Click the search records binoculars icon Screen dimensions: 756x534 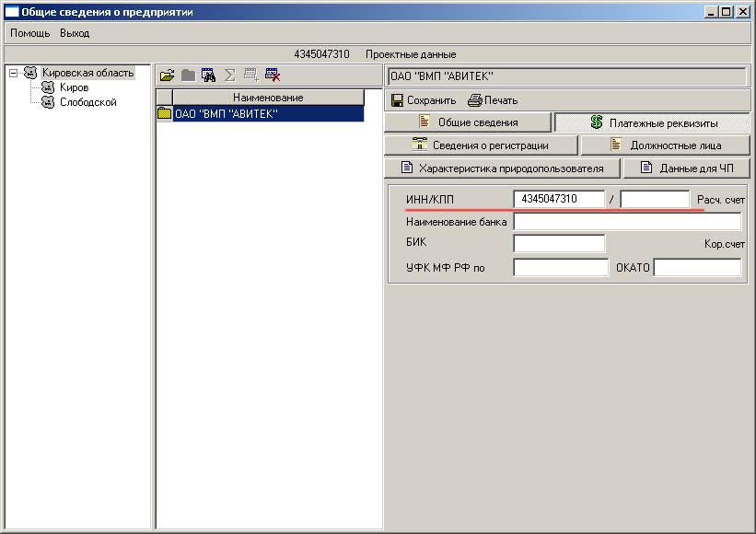coord(208,75)
